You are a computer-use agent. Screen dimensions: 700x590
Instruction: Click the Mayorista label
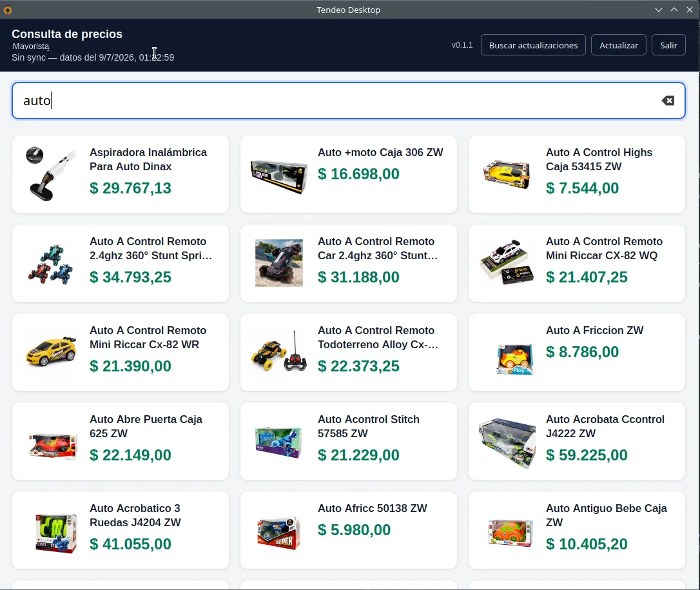pyautogui.click(x=31, y=46)
